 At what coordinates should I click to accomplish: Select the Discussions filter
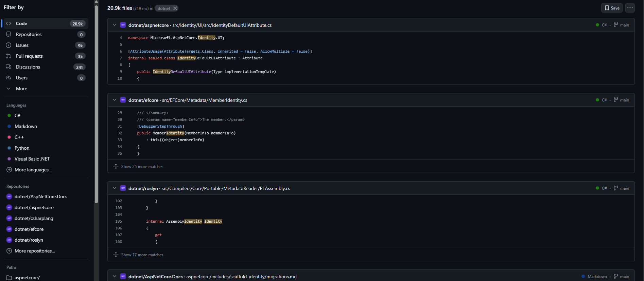46,67
